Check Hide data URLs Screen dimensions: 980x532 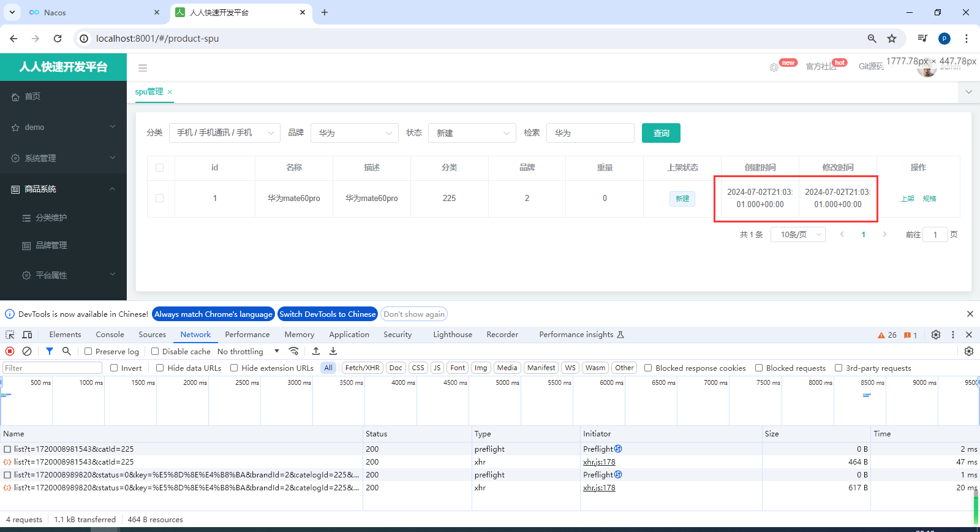(x=160, y=368)
